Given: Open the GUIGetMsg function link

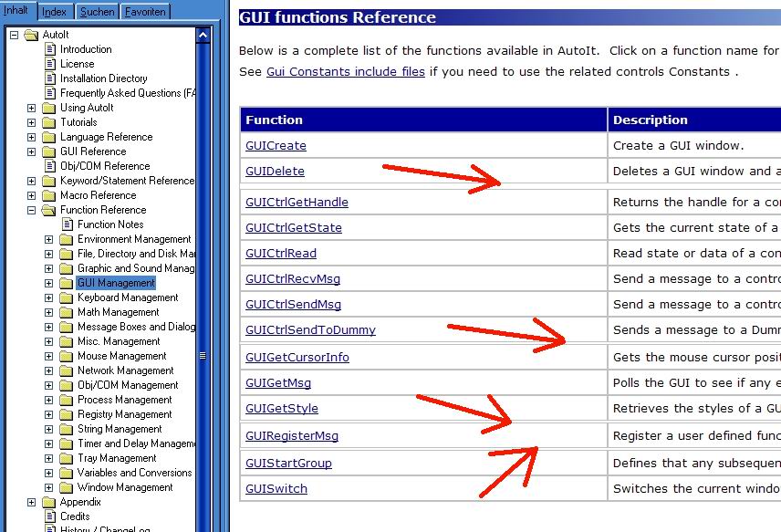Looking at the screenshot, I should pyautogui.click(x=278, y=382).
